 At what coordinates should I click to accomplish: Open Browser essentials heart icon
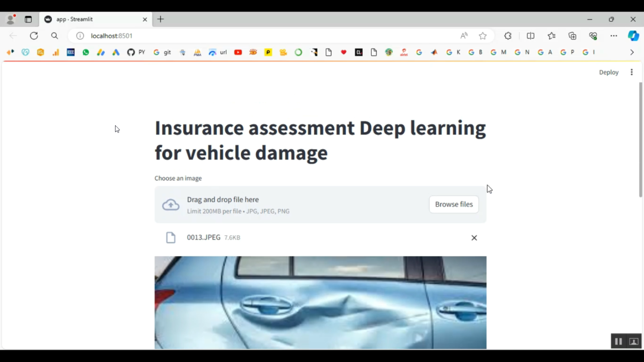(593, 36)
